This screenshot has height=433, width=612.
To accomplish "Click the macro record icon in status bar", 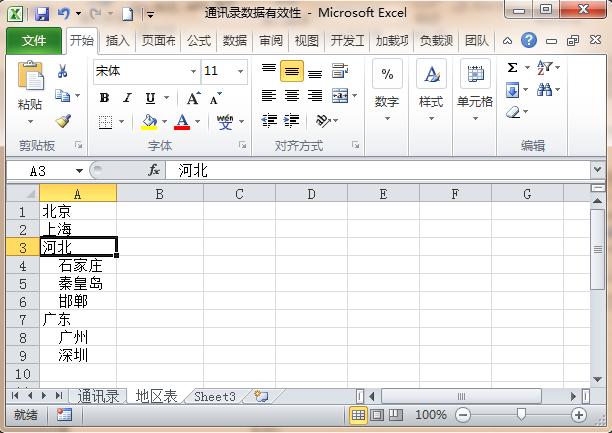I will point(64,415).
